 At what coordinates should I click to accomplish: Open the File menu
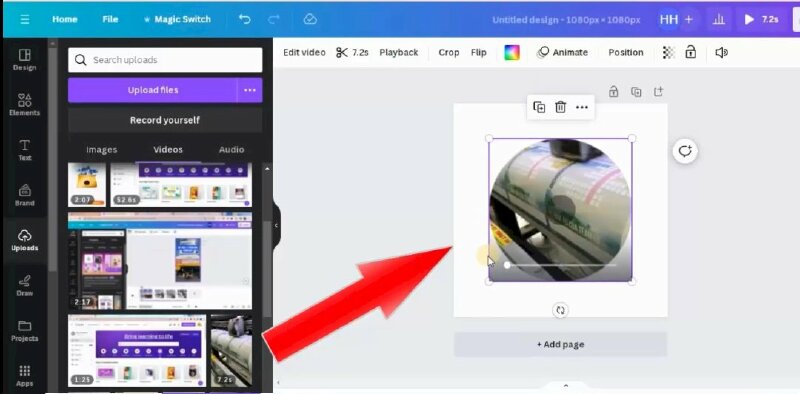tap(110, 19)
